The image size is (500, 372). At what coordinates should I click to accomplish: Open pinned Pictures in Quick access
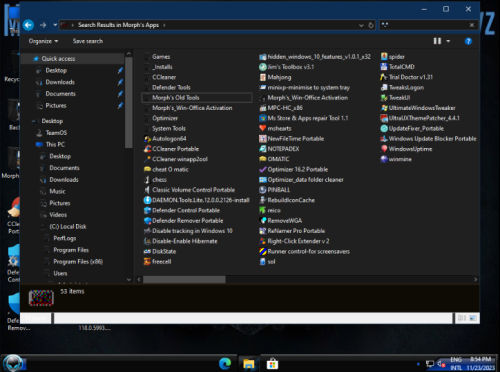56,106
